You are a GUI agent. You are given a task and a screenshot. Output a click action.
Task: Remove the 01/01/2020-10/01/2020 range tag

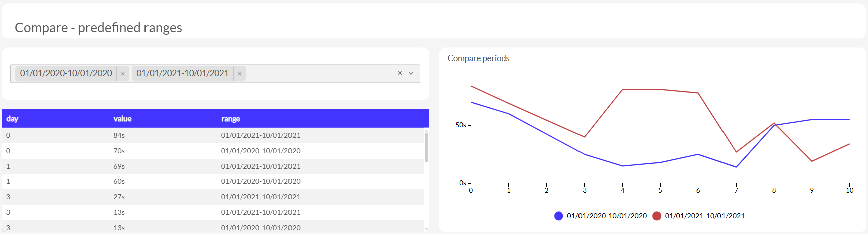coord(123,74)
